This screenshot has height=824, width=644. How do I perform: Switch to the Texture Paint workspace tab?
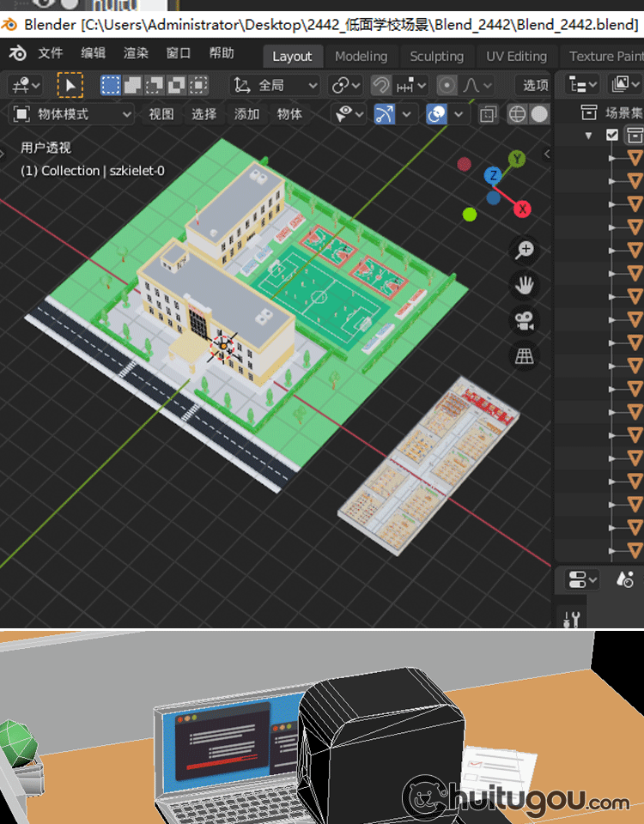[605, 57]
